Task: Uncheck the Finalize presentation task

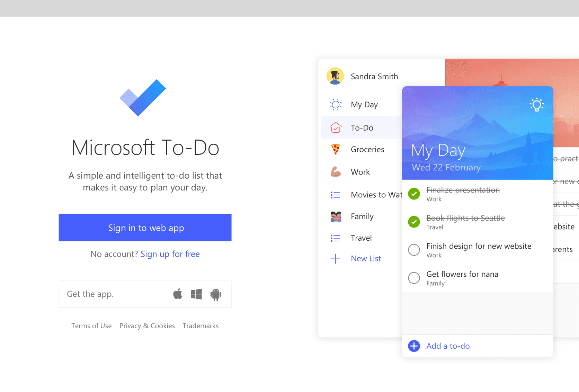Action: [414, 194]
